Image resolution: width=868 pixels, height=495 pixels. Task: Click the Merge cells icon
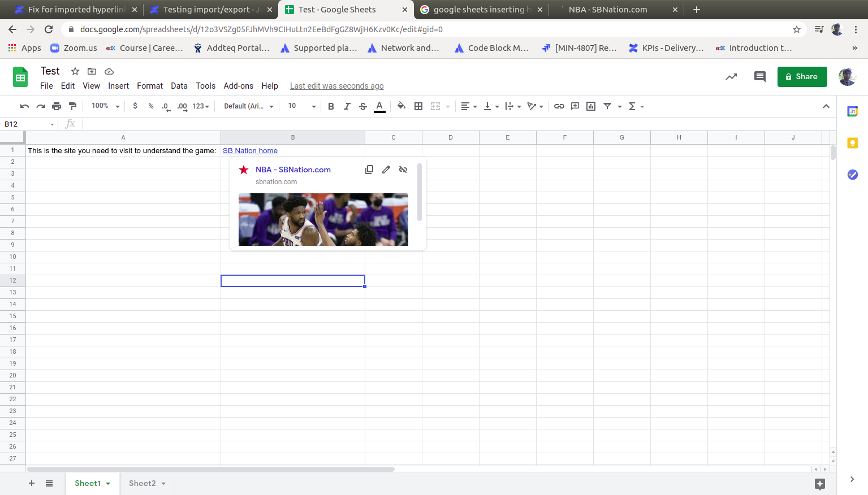coord(435,106)
